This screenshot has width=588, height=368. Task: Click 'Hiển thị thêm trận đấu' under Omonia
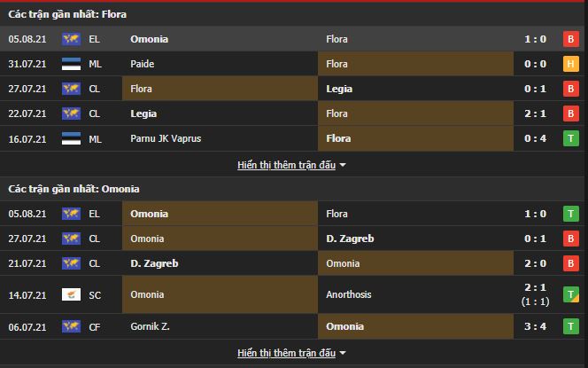pos(286,353)
